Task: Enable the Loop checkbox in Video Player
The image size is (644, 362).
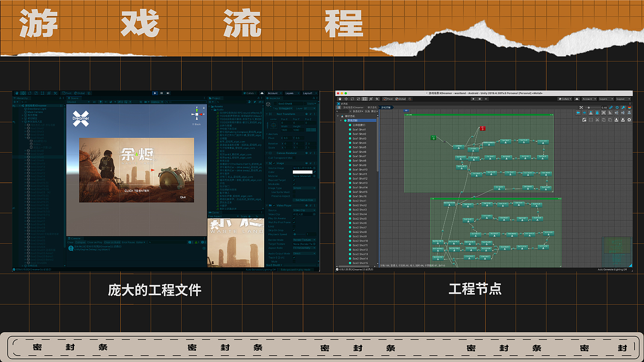Action: [294, 226]
